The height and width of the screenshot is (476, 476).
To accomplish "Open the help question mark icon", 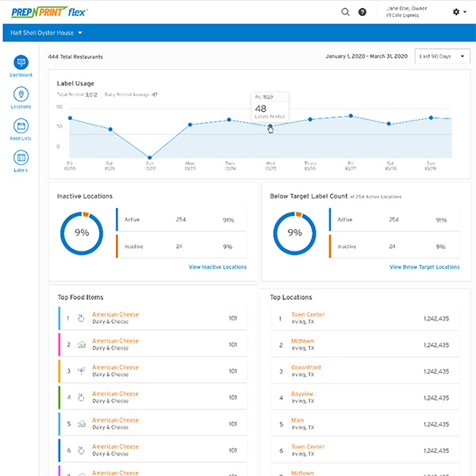I will (363, 12).
